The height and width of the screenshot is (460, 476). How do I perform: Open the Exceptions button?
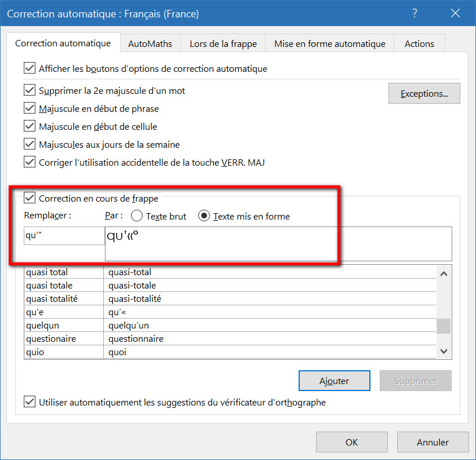[424, 93]
